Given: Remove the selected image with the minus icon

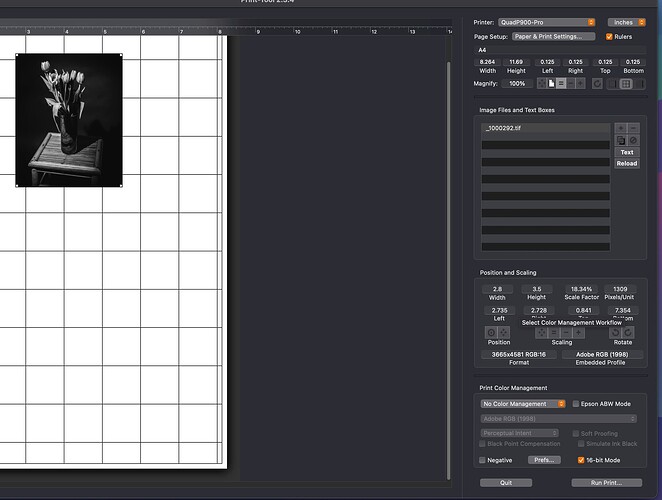Looking at the screenshot, I should (633, 128).
